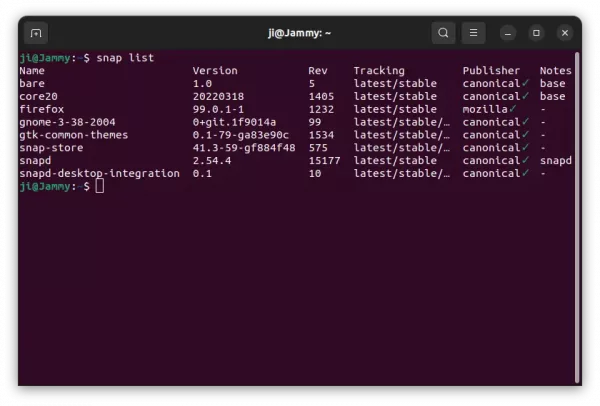Click the Name column header
The image size is (600, 406).
[32, 71]
